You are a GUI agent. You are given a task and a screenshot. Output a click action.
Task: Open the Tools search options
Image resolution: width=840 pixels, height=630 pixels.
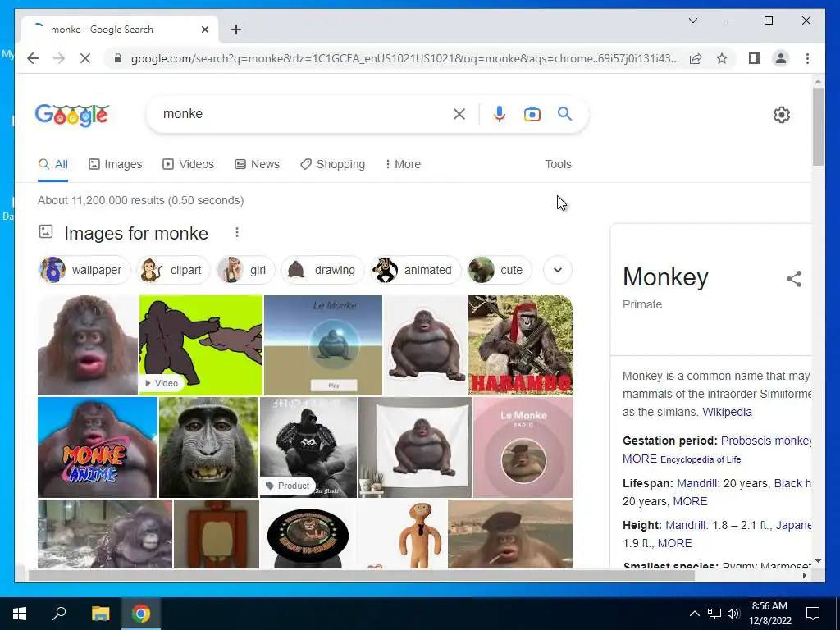(558, 164)
